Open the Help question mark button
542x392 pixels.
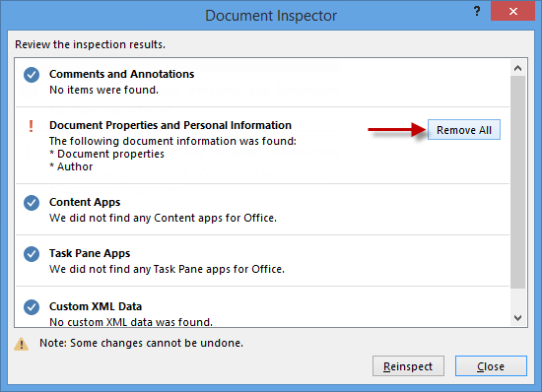(x=477, y=12)
